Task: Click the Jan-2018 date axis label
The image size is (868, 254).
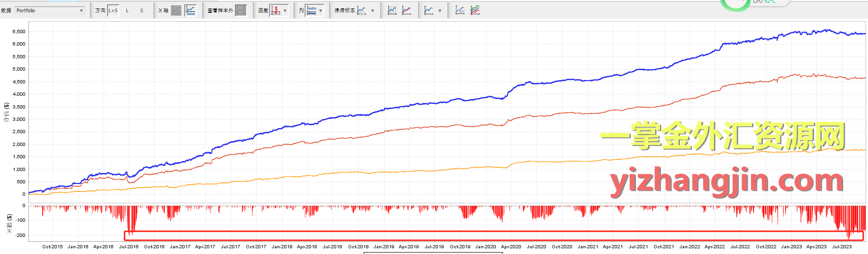Action: pos(282,247)
